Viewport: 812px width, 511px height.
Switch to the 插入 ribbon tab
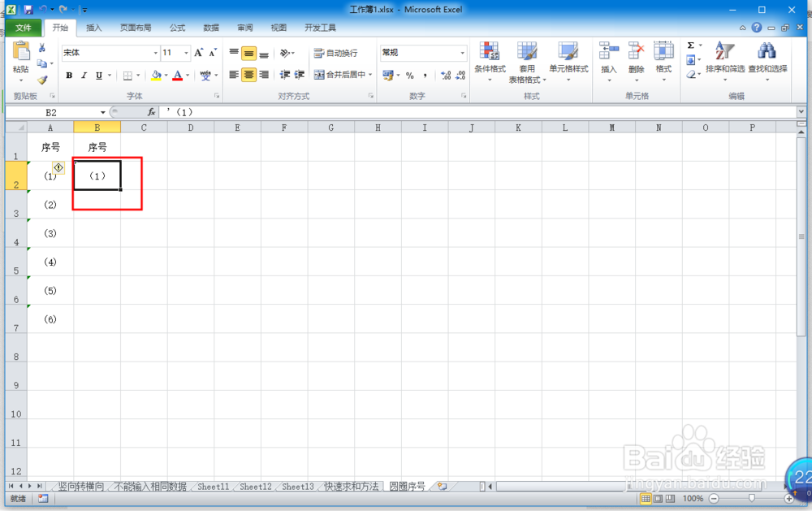(93, 26)
